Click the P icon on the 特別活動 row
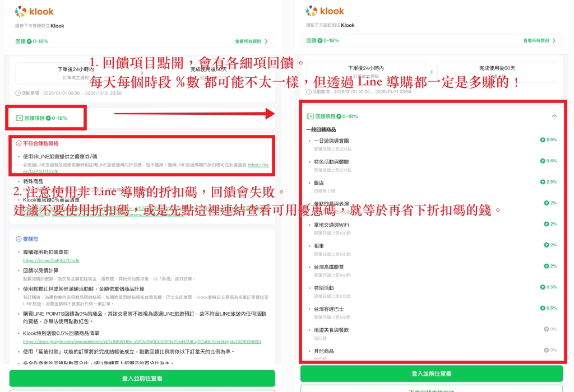This screenshot has width=574, height=392. 543,287
